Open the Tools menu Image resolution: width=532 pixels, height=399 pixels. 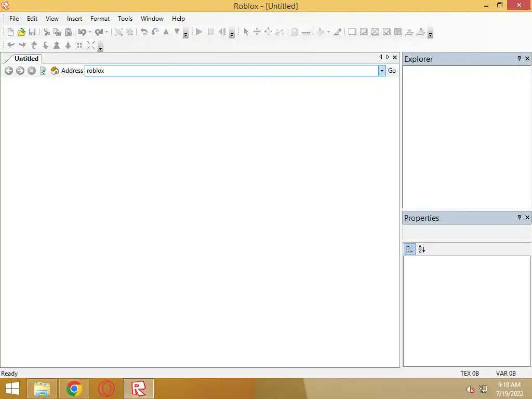click(125, 19)
